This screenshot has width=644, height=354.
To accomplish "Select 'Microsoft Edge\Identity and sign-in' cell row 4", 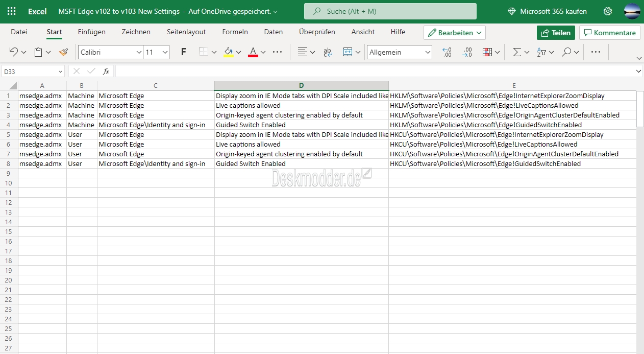I will coord(156,125).
